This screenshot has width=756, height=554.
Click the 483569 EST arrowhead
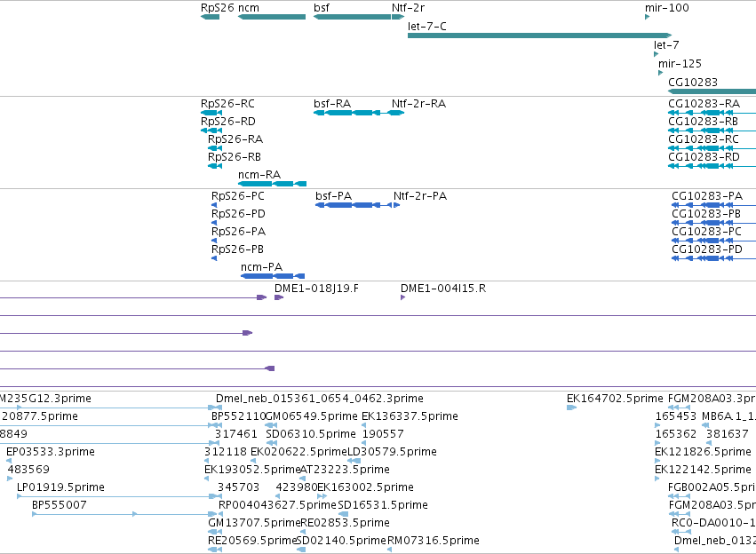pos(10,479)
